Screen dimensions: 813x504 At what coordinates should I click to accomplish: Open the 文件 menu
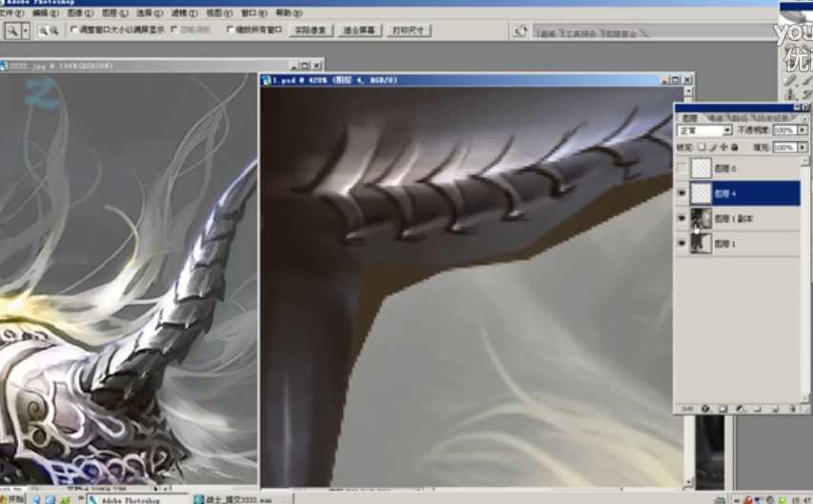11,13
